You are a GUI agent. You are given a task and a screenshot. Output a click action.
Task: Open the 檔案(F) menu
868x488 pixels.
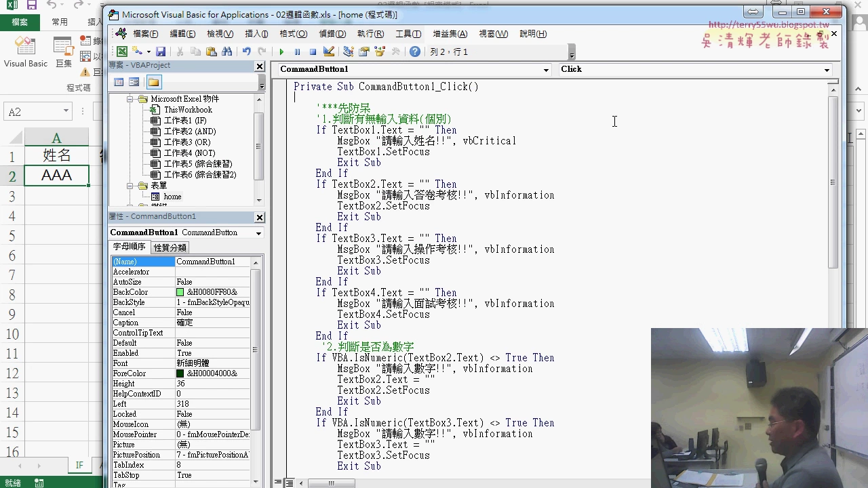click(146, 34)
